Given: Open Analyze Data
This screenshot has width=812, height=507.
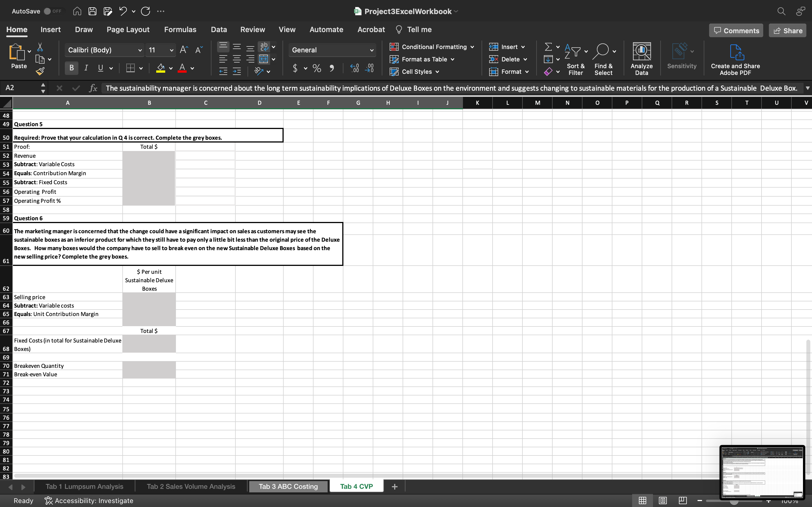Looking at the screenshot, I should coord(641,59).
